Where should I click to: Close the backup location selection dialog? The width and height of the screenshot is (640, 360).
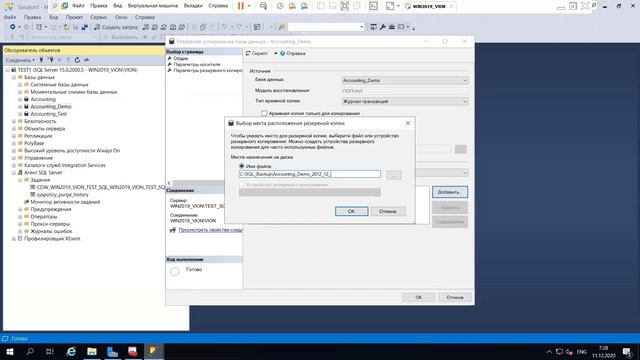click(407, 123)
